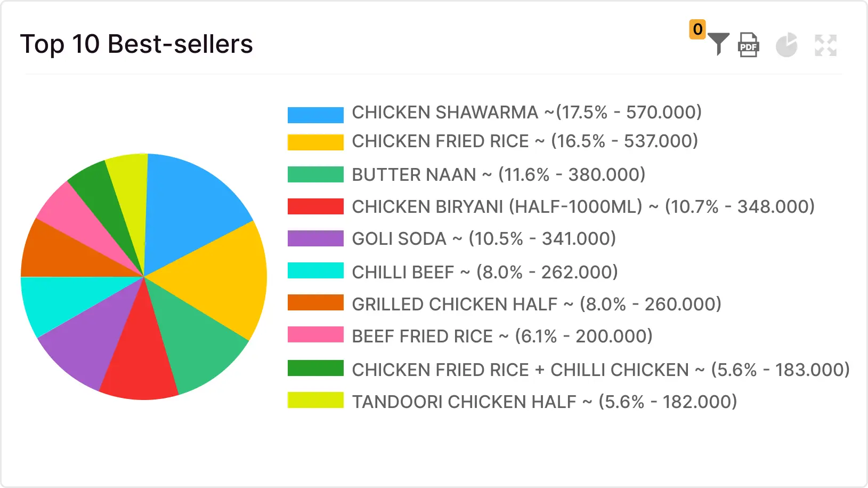Click the yellow-green TANDOORI CHICKEN HALF swatch

[x=315, y=400]
